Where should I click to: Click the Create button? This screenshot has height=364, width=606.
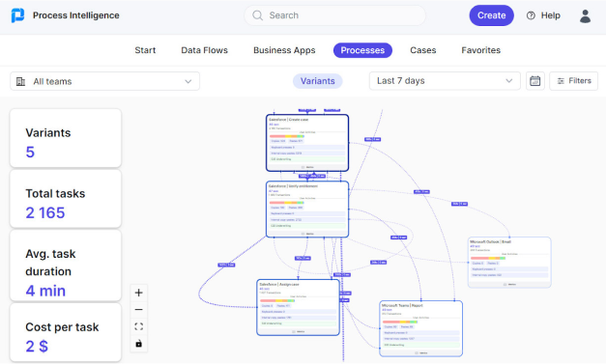[491, 15]
